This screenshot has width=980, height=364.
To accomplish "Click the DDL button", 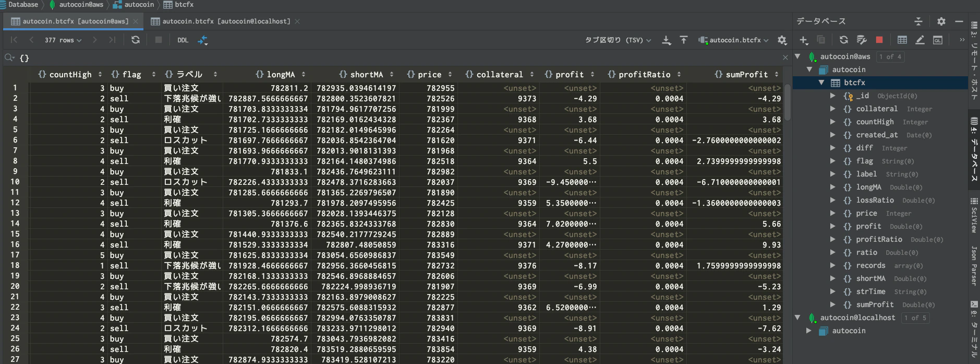I will (183, 40).
